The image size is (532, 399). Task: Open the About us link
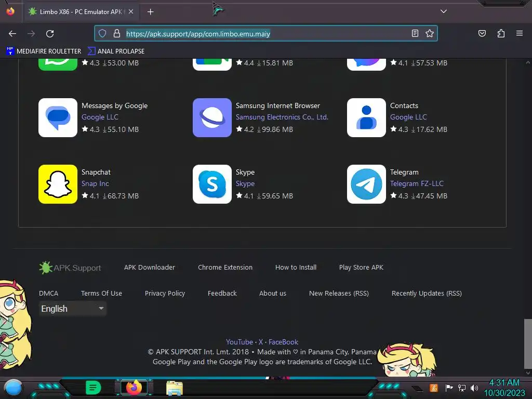[x=273, y=293]
